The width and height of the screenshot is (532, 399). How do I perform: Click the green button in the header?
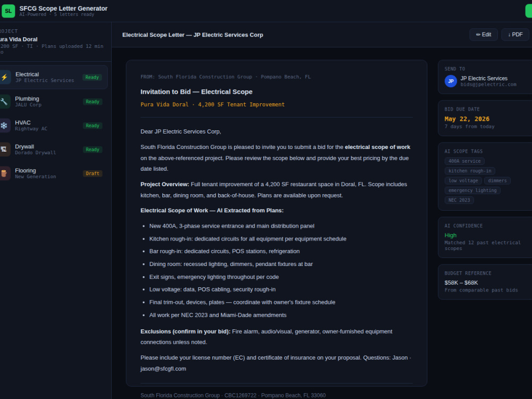[529, 11]
